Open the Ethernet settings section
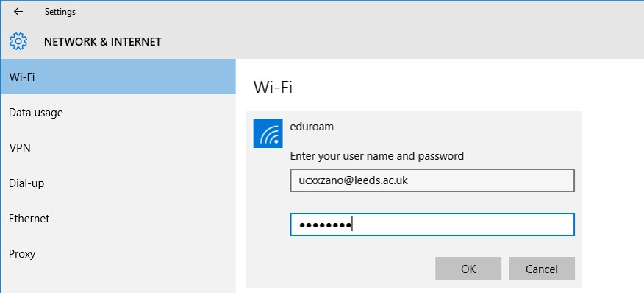The width and height of the screenshot is (644, 293). [118, 219]
